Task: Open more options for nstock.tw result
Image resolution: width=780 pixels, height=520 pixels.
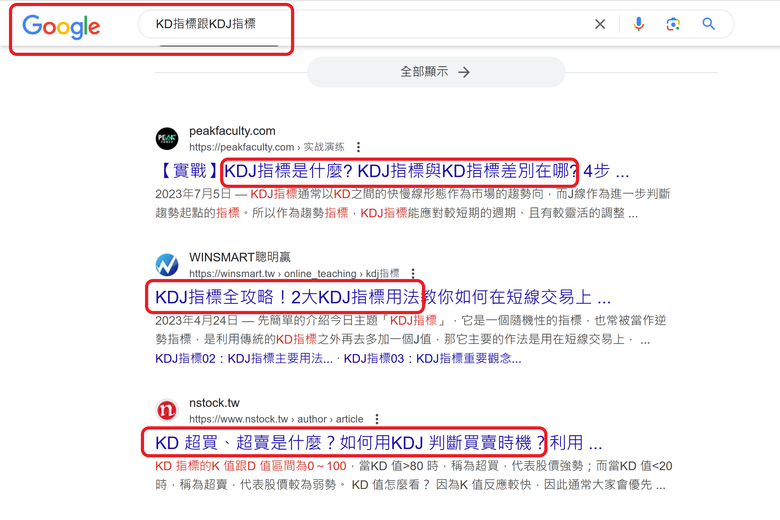Action: click(377, 419)
